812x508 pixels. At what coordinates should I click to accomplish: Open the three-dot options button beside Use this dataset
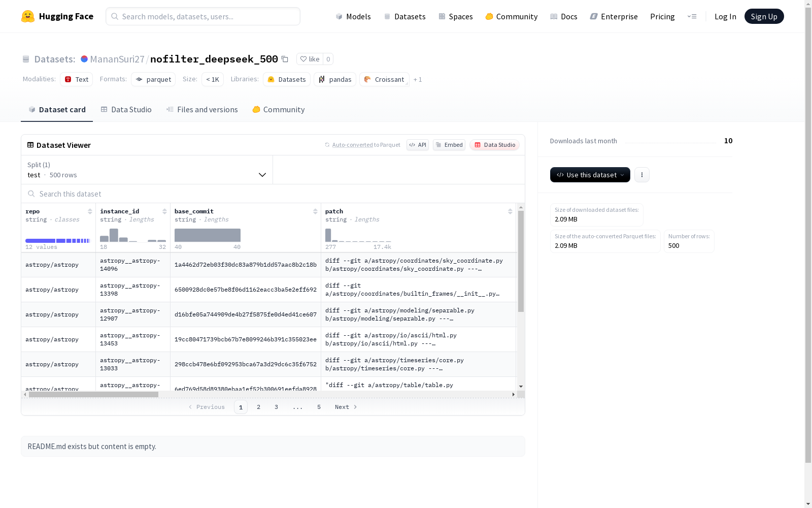(642, 175)
